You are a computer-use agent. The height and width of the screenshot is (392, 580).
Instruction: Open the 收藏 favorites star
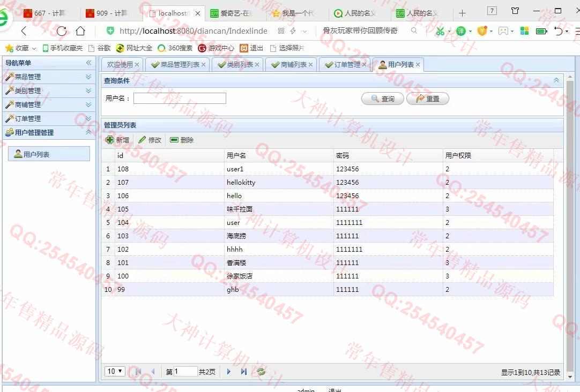9,48
